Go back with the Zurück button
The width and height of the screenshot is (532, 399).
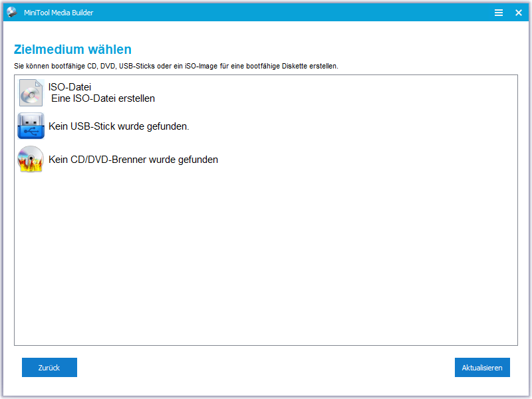click(x=49, y=368)
